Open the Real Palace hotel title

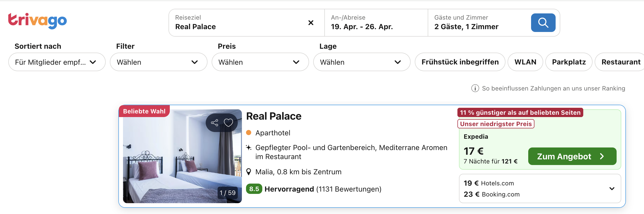(274, 116)
